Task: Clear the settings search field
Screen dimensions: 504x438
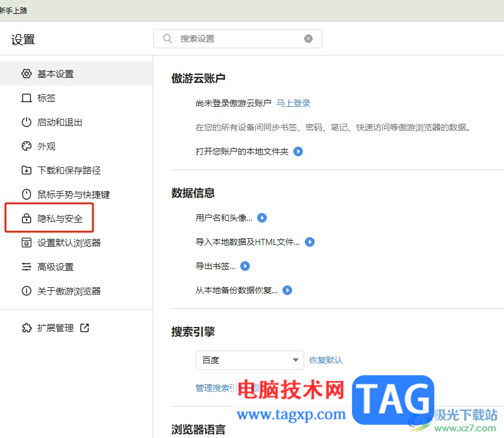Action: click(x=308, y=39)
